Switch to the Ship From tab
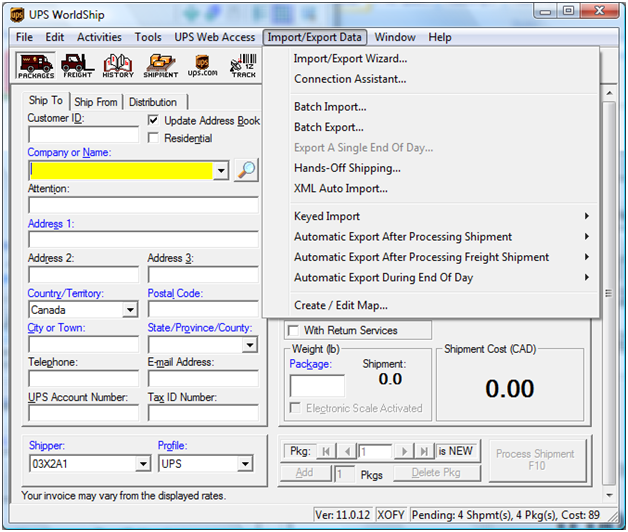Image resolution: width=628 pixels, height=532 pixels. point(96,102)
